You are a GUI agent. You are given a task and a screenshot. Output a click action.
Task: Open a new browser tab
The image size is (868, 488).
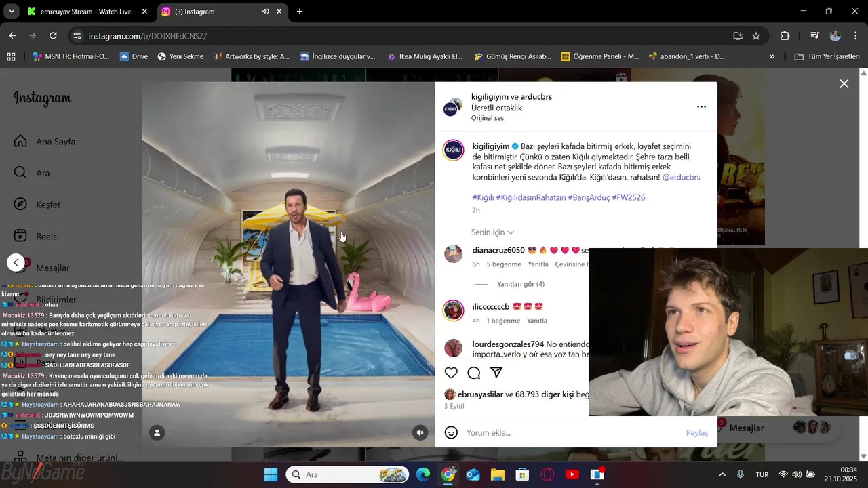tap(300, 12)
